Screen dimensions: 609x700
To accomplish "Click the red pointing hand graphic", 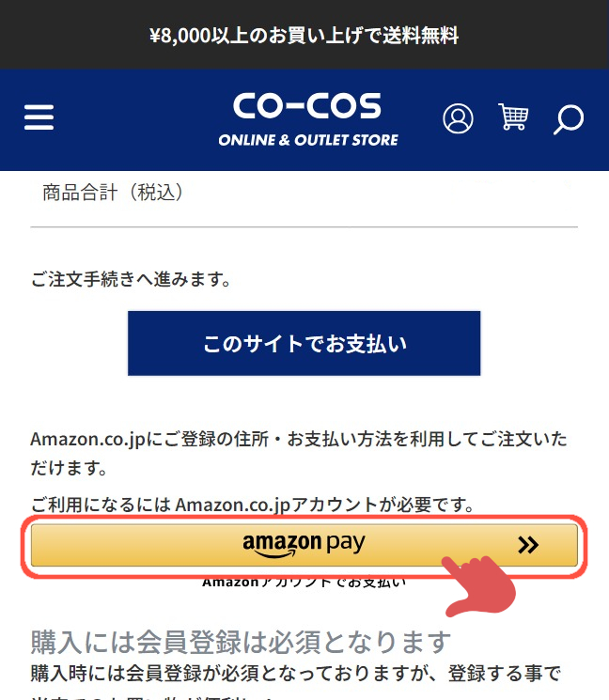I will tap(480, 585).
